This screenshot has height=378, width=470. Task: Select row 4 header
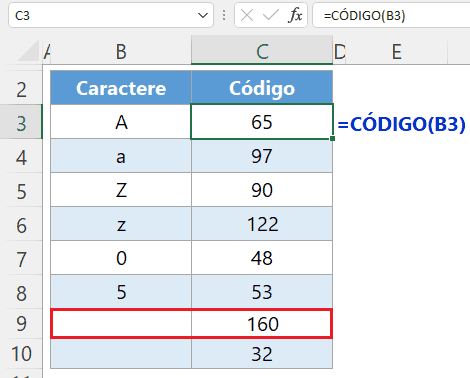pos(21,157)
